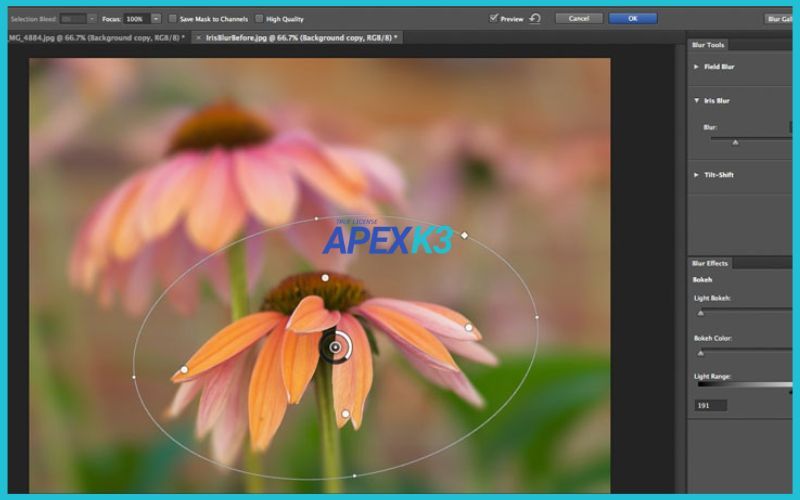This screenshot has height=500, width=800.
Task: Enable Save Mask to Channels checkbox
Action: [172, 19]
